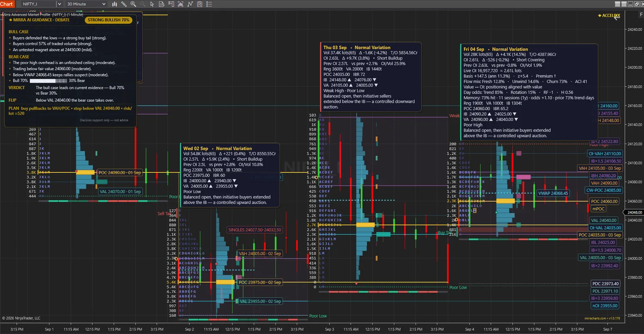Open the Indicators toolbar icon
The height and width of the screenshot is (334, 644).
pos(180,4)
